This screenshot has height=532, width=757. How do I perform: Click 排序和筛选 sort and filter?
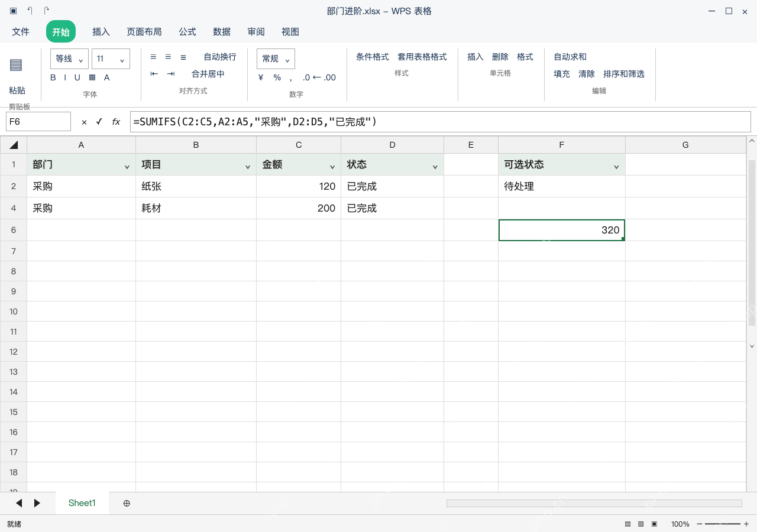coord(624,74)
